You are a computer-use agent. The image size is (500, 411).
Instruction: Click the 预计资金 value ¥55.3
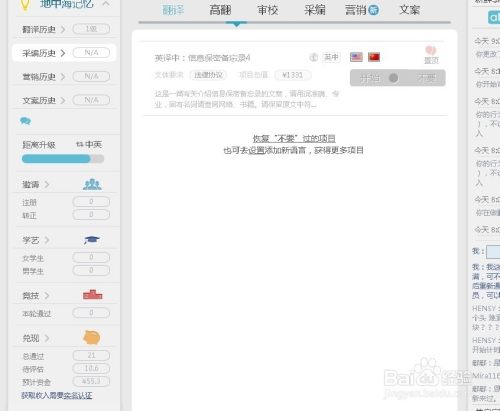click(x=91, y=381)
